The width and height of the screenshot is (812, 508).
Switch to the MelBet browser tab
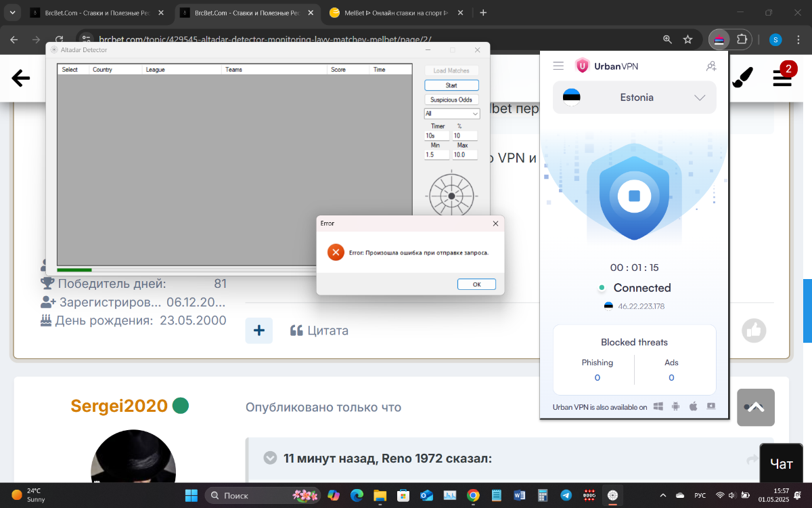pos(396,13)
